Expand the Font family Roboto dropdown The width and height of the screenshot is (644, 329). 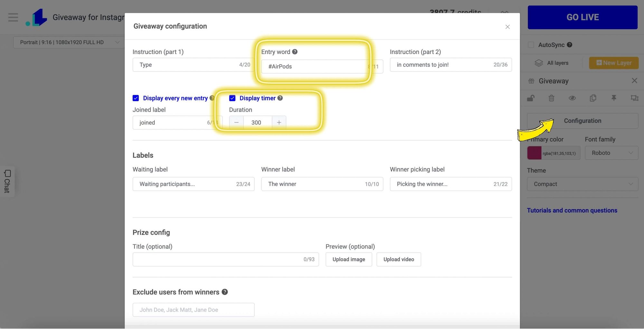[x=611, y=153]
